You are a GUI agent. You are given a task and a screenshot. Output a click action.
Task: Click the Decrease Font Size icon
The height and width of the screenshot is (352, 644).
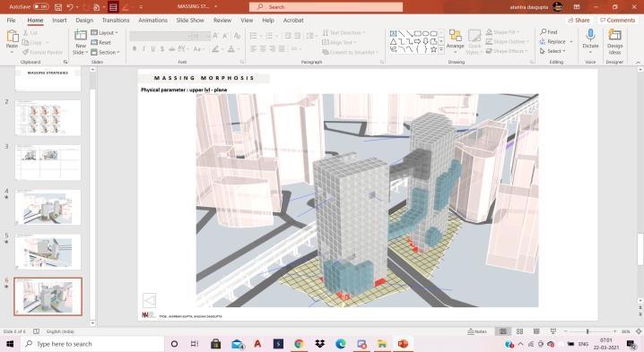click(225, 36)
